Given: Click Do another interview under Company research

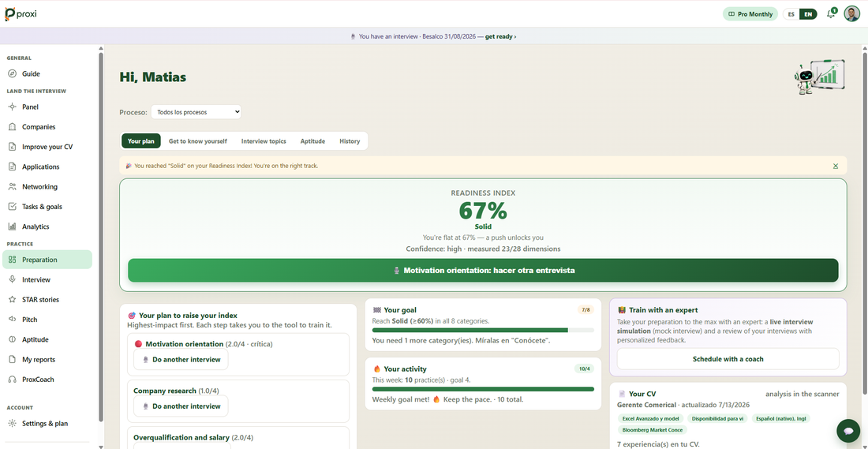Looking at the screenshot, I should [x=181, y=406].
